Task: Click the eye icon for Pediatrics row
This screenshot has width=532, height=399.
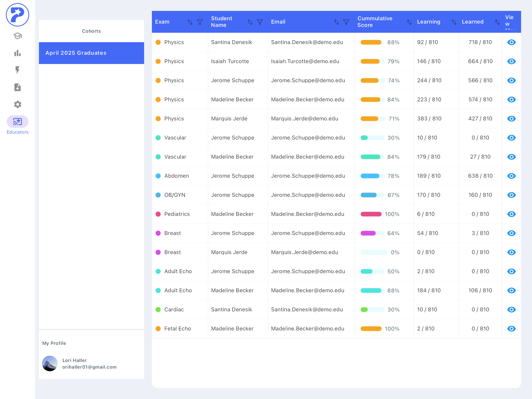Action: [x=511, y=214]
